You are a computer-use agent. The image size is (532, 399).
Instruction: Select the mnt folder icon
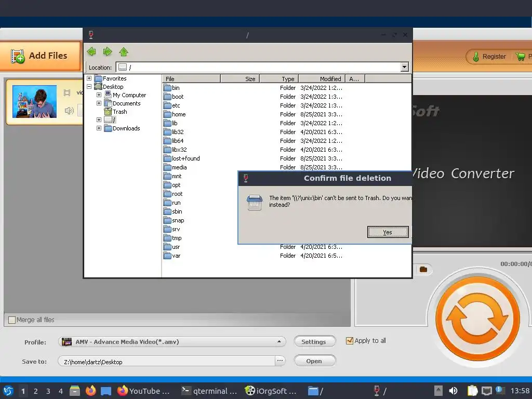(x=167, y=176)
